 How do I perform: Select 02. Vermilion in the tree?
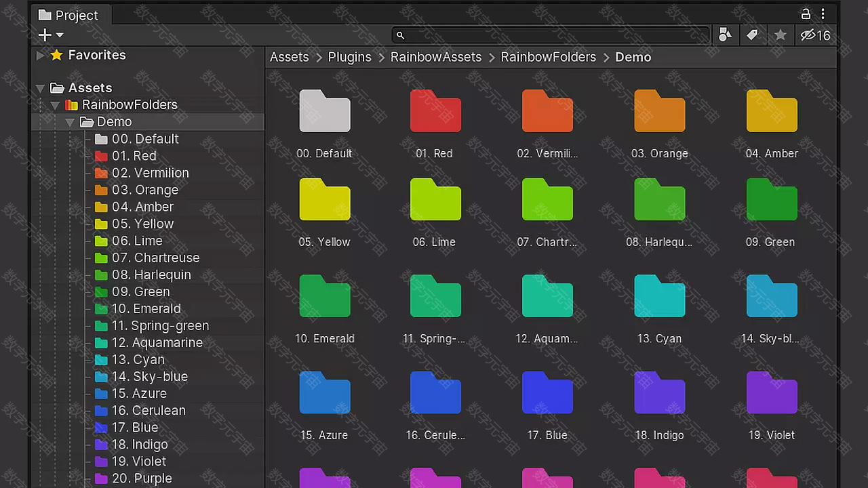pos(151,173)
